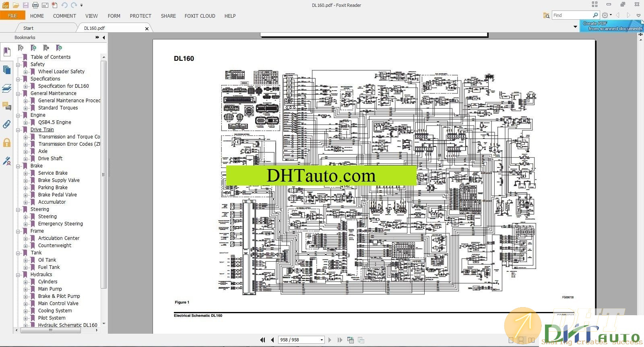
Task: Go to the first page button
Action: click(x=262, y=340)
